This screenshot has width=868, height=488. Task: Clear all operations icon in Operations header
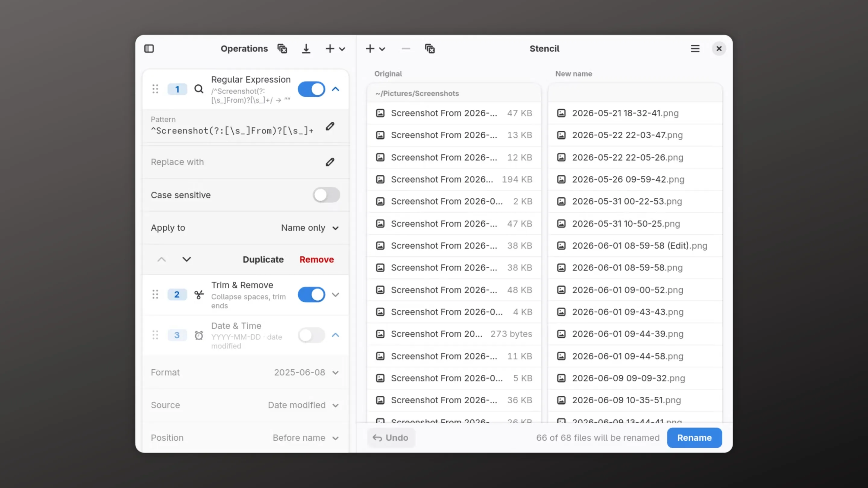pos(282,49)
